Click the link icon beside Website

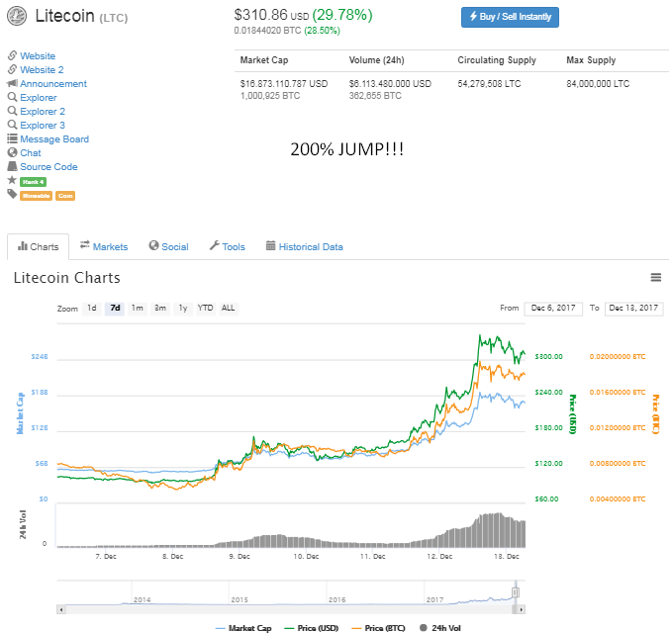click(12, 55)
